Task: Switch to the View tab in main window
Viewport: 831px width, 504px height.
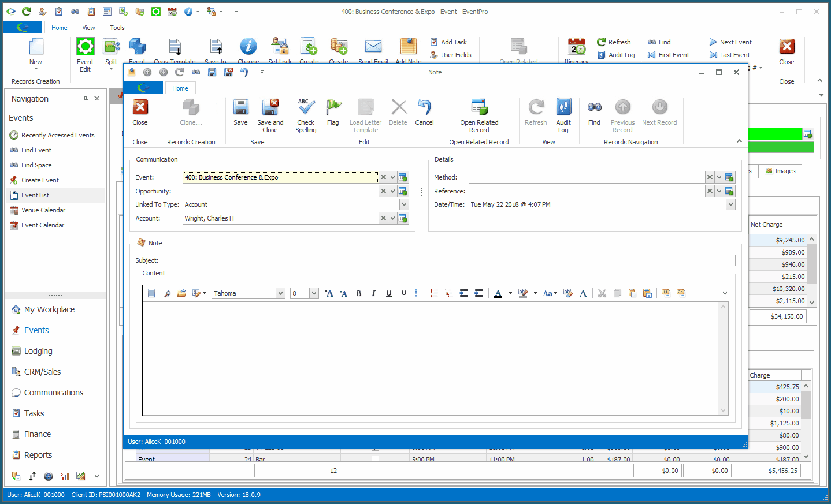Action: pyautogui.click(x=88, y=28)
